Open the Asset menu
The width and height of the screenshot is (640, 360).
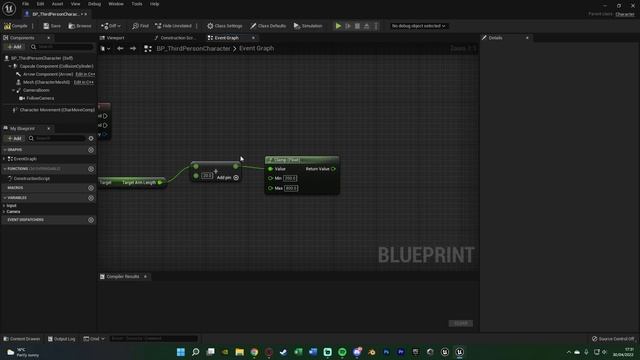click(57, 4)
